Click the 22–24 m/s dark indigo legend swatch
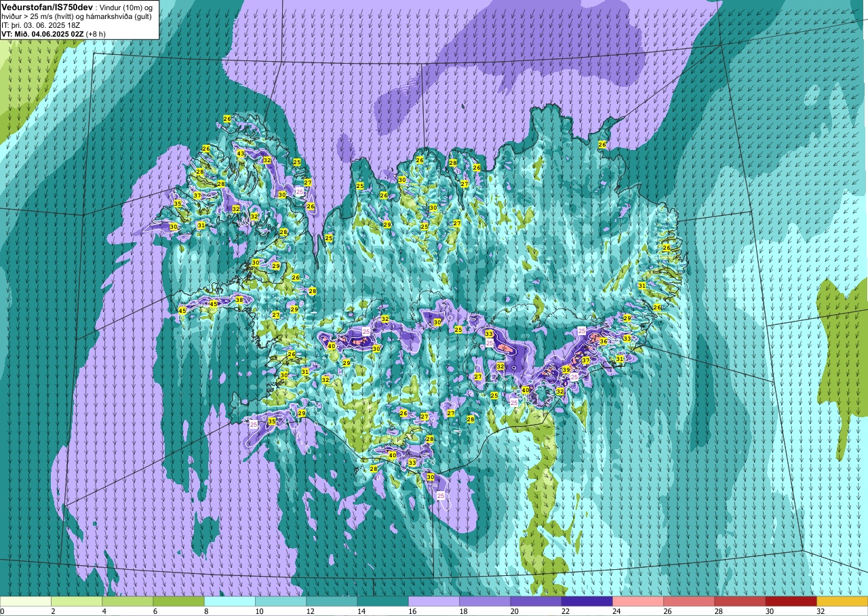Viewport: 868px width, 616px height. coord(587,601)
